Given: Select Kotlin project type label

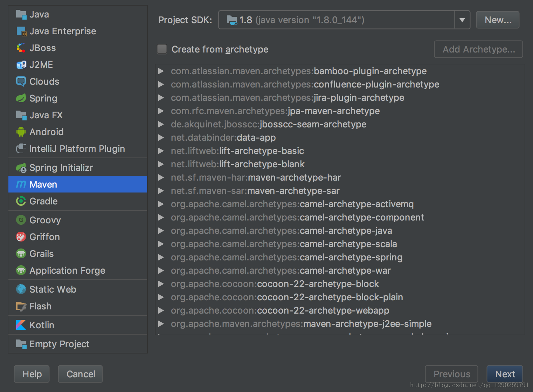Looking at the screenshot, I should tap(42, 325).
